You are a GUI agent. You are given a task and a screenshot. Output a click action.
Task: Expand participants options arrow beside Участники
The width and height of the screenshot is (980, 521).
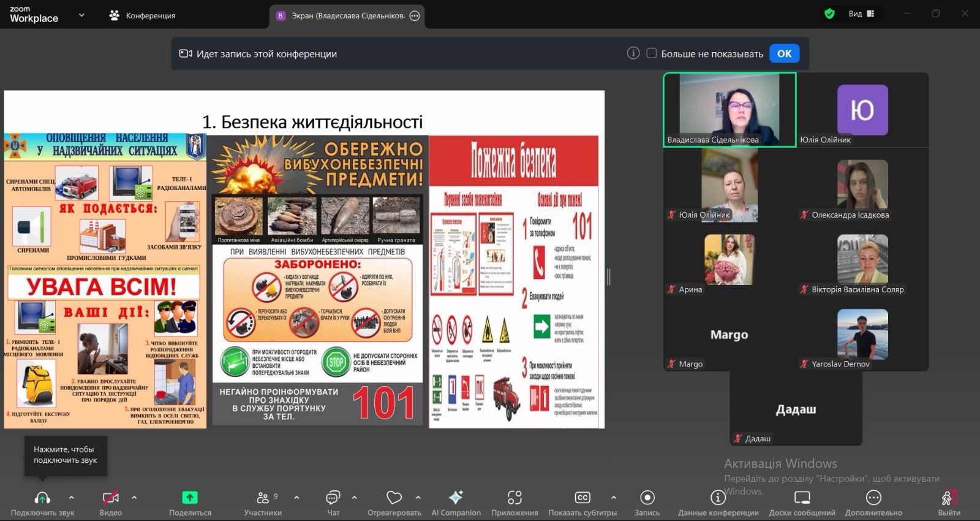click(296, 498)
